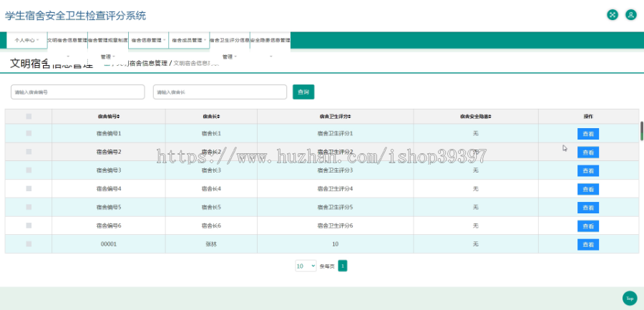Viewport: 644px width, 310px height.
Task: View details for 宿舍编号4 row
Action: [588, 190]
